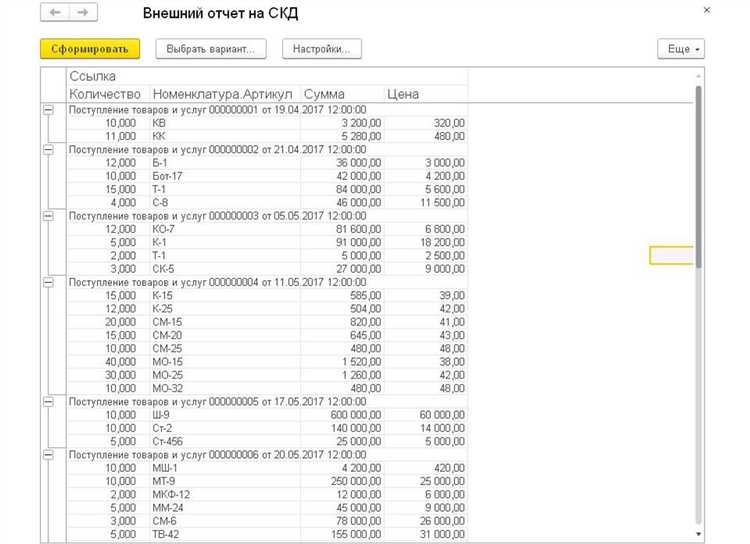Select the sum cell 600 000,00

pos(342,415)
